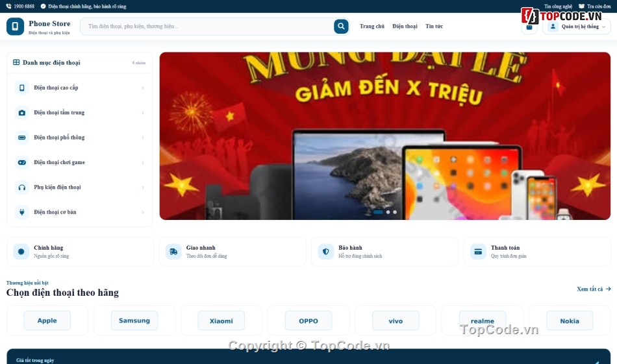617x364 pixels.
Task: Select the first banner carousel indicator
Action: click(378, 212)
